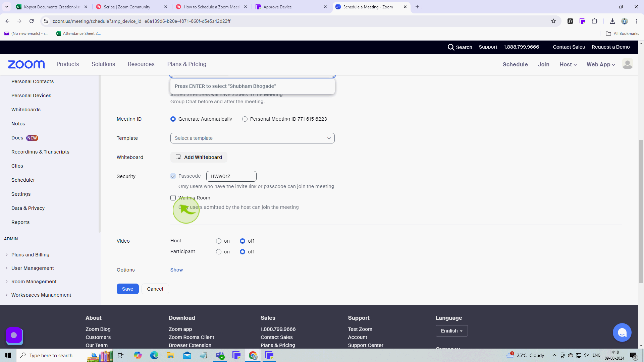Save the scheduled meeting
This screenshot has width=644, height=362.
point(127,289)
